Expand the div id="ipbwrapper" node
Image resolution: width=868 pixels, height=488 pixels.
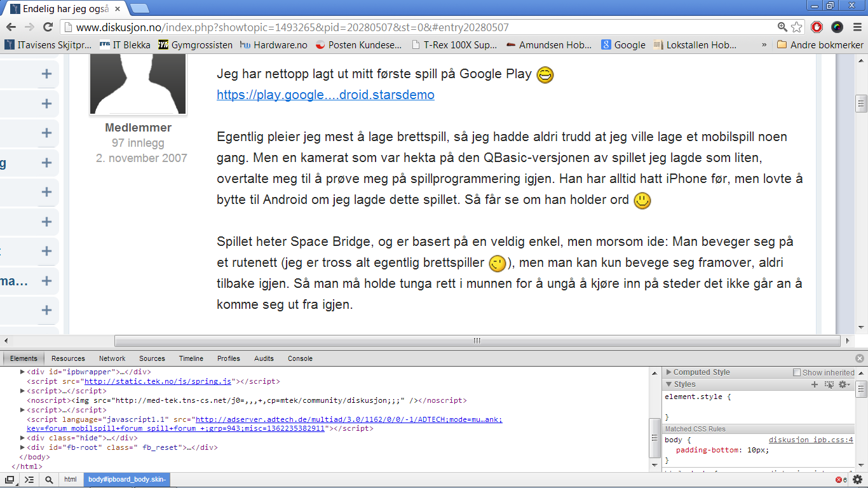tap(23, 372)
